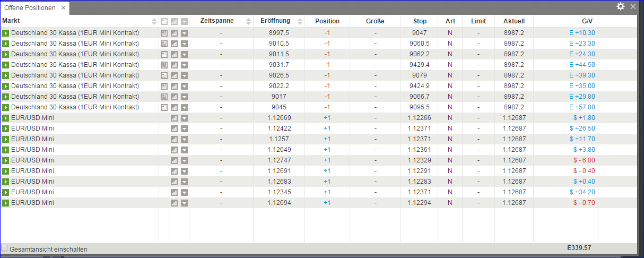The width and height of the screenshot is (644, 258).
Task: Click green arrow of EUR/USD Mini opened at 1.12747
Action: point(6,160)
